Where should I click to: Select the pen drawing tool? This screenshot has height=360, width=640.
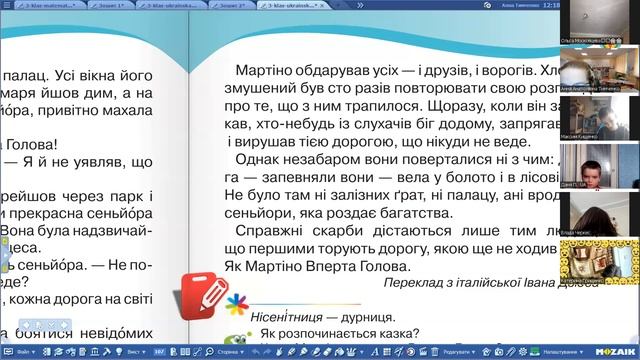pos(279,351)
